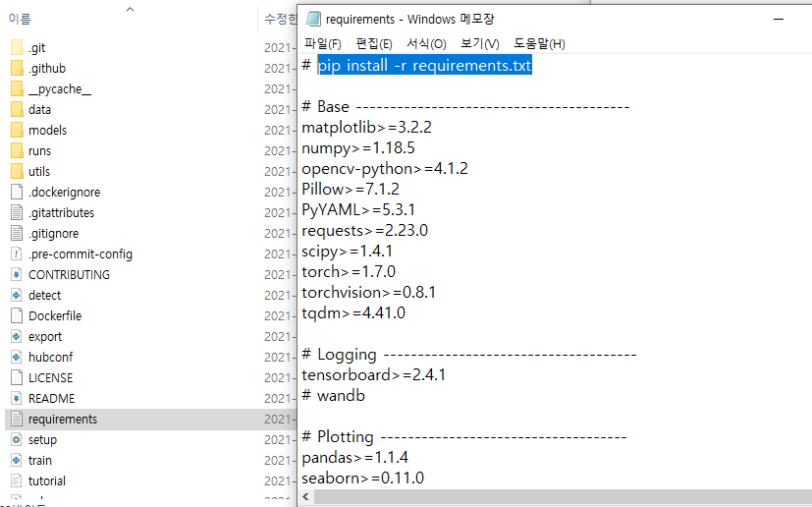Viewport: 812px width, 507px height.
Task: Click the CONTRIBUTING markdown file icon
Action: tap(17, 275)
